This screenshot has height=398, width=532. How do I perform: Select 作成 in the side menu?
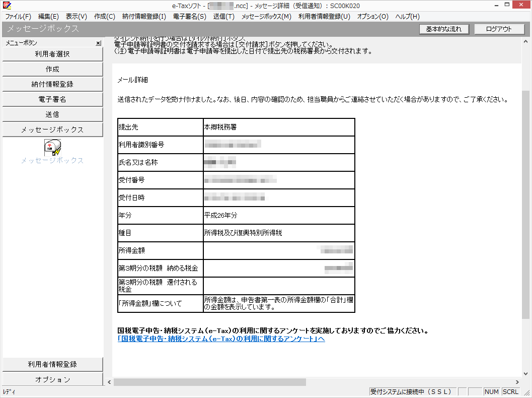pos(52,69)
